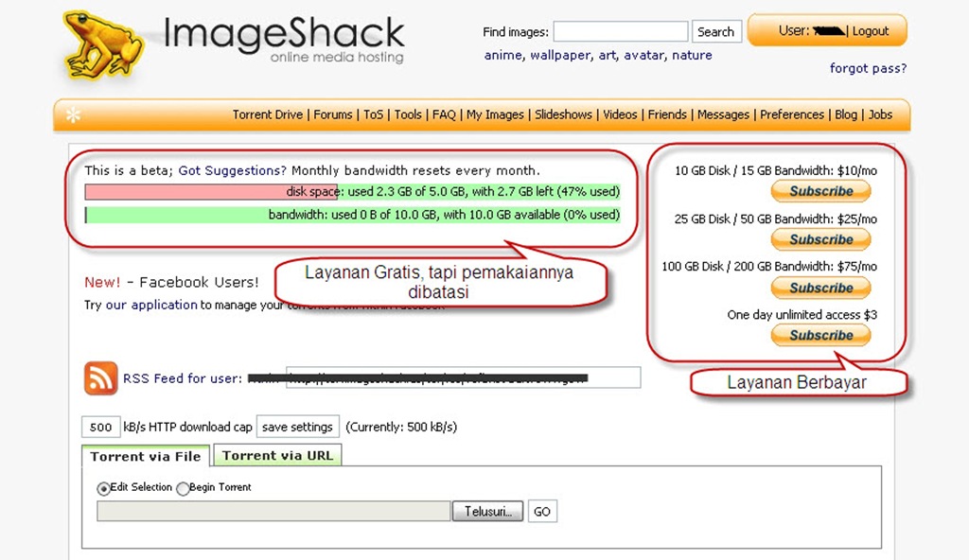This screenshot has width=969, height=560.
Task: Click the HTTP download cap field
Action: click(100, 427)
